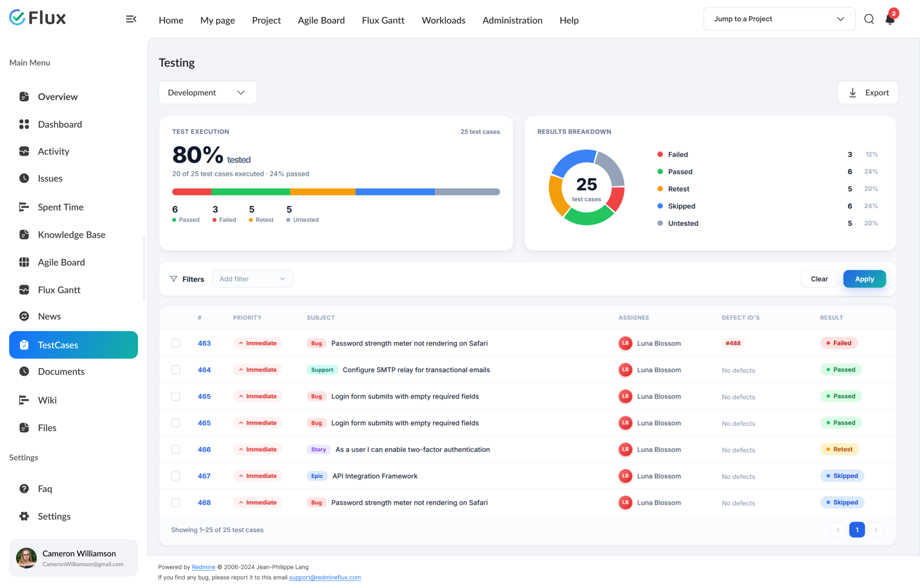Collapse the sidebar with the menu toggle icon
This screenshot has height=588, width=920.
click(x=131, y=19)
